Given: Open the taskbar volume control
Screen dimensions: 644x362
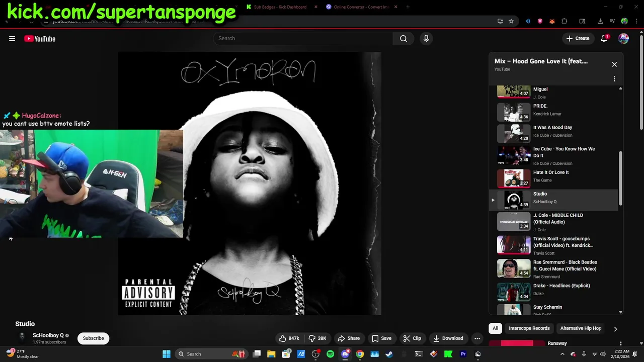Looking at the screenshot, I should 603,354.
